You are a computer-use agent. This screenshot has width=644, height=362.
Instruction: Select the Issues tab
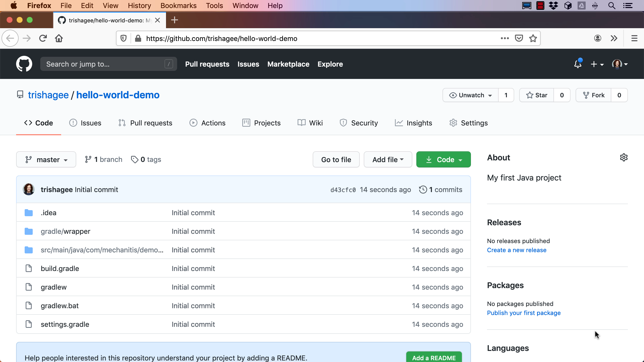[x=91, y=123]
